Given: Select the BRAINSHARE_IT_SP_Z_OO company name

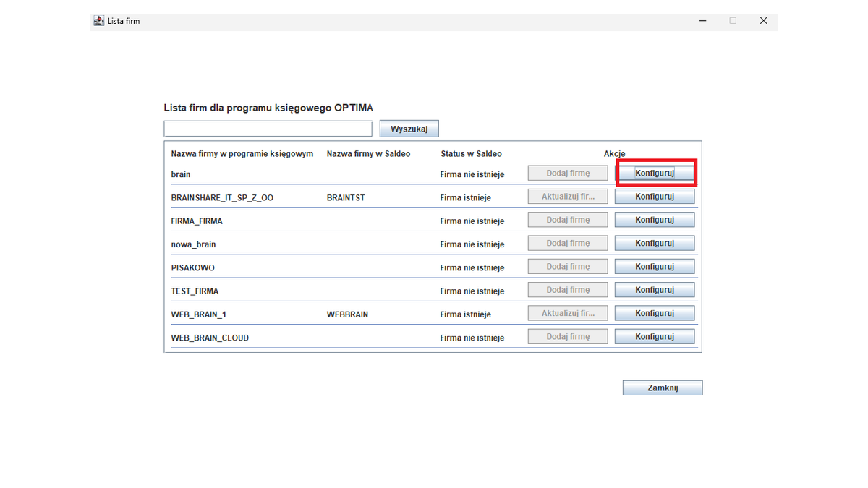Looking at the screenshot, I should tap(222, 197).
